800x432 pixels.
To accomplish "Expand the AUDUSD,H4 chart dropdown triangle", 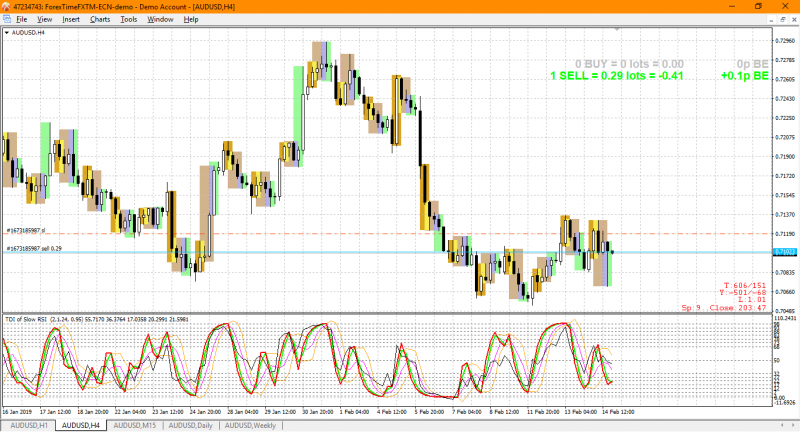I will pyautogui.click(x=7, y=33).
